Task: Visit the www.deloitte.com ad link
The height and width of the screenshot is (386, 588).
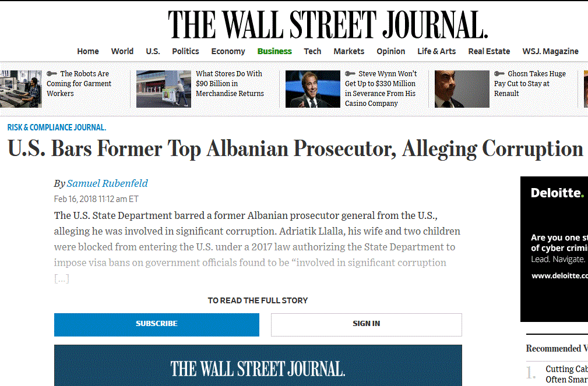Action: [x=559, y=275]
